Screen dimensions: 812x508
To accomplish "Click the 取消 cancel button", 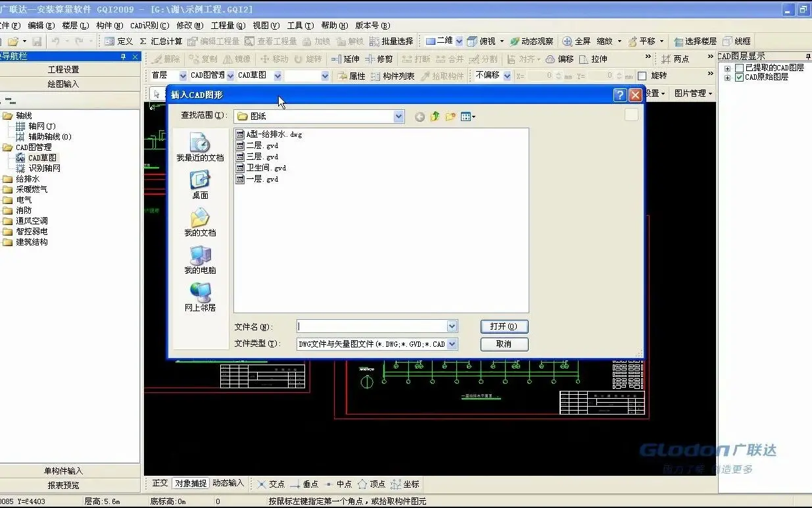I will 504,344.
